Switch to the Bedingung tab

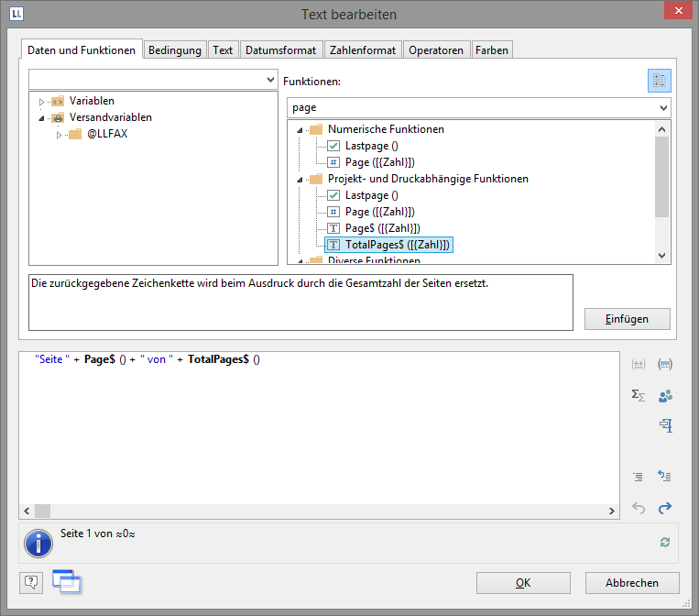pyautogui.click(x=175, y=50)
